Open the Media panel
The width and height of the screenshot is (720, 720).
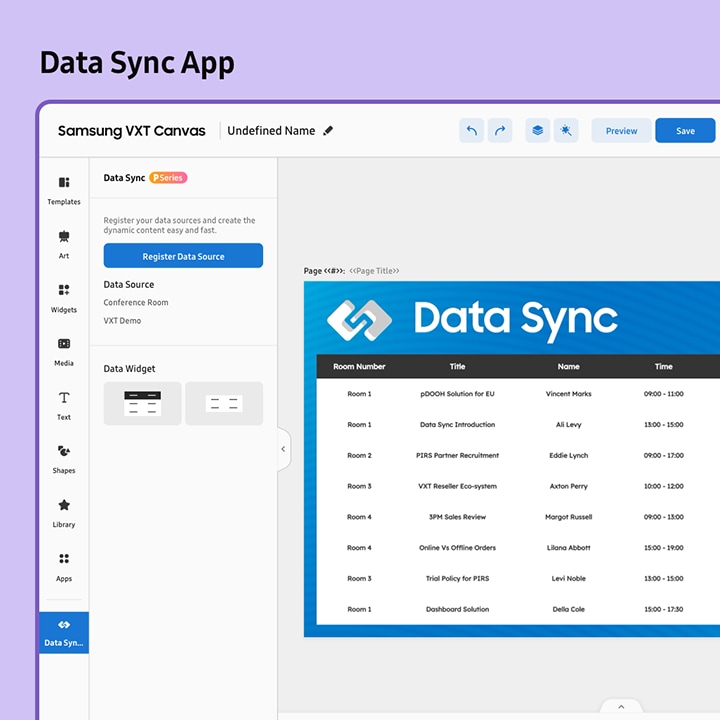click(64, 350)
